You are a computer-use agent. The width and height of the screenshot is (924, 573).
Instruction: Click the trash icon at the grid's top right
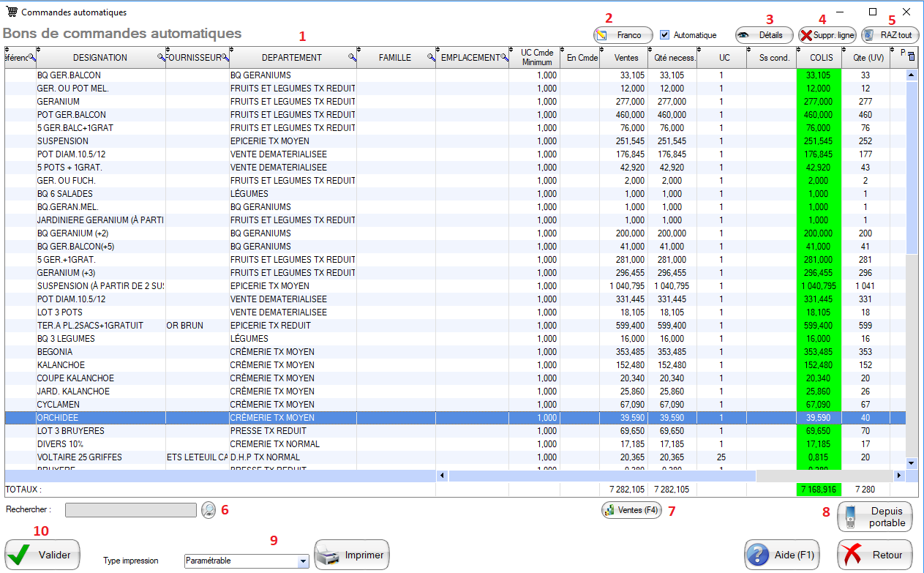tap(911, 56)
